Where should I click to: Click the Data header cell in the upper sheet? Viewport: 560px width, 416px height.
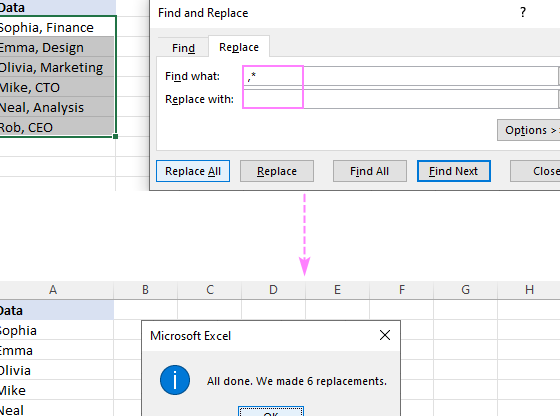57,7
